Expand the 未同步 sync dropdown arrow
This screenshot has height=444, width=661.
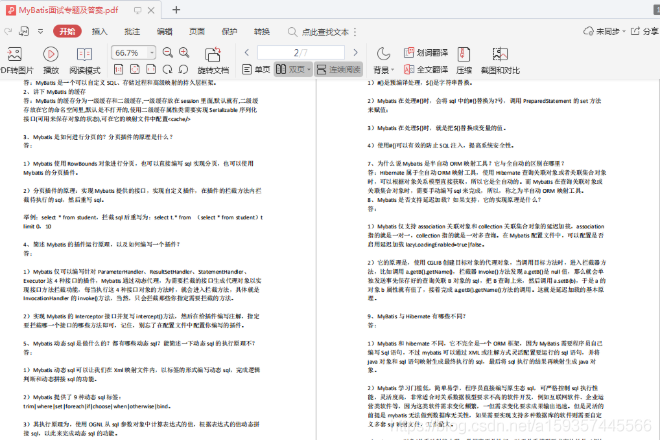pyautogui.click(x=623, y=32)
